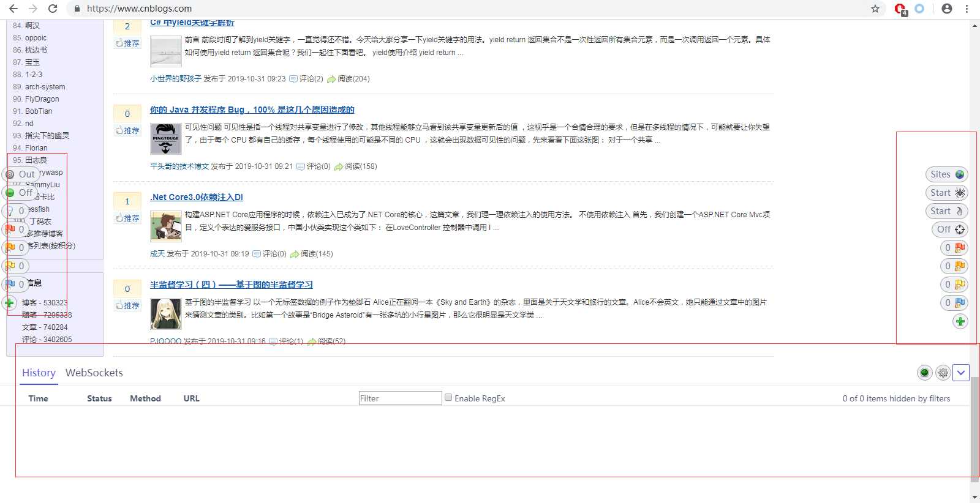The width and height of the screenshot is (980, 503).
Task: Open the blue circle extension
Action: tap(919, 9)
